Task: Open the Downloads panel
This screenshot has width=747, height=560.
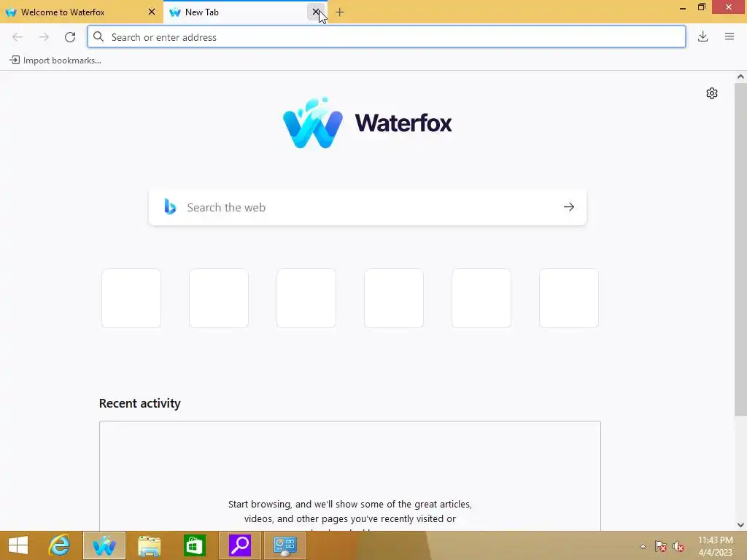Action: pyautogui.click(x=703, y=36)
